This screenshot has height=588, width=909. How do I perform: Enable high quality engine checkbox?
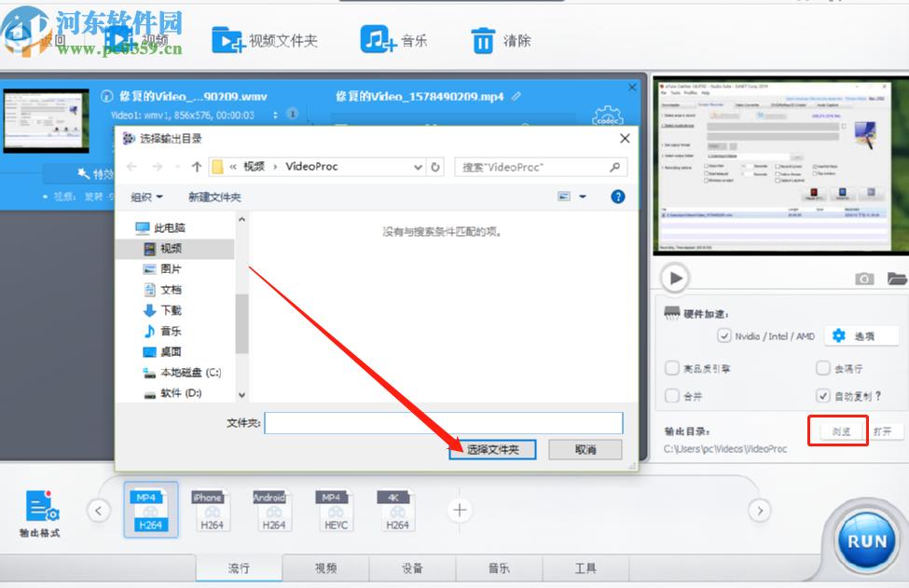pos(672,368)
